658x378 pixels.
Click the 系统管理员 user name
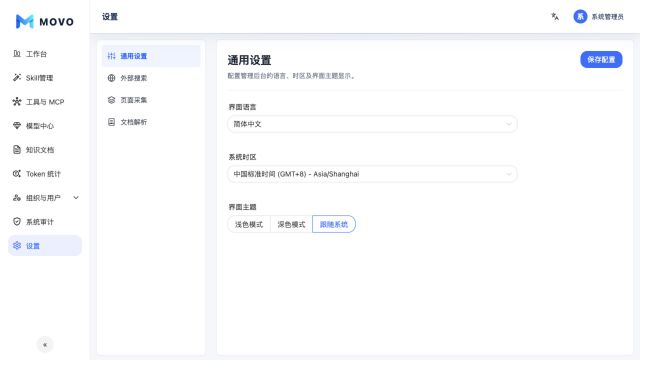[x=607, y=17]
